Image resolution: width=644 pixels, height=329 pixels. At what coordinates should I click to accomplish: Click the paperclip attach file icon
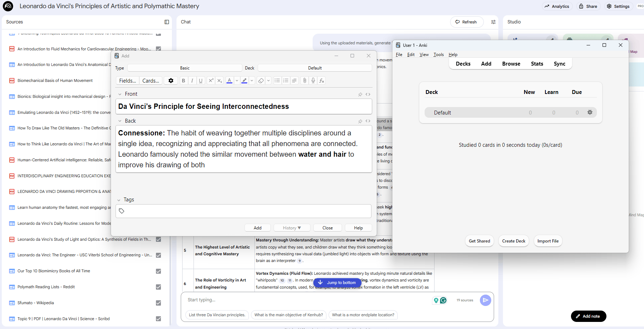point(304,81)
